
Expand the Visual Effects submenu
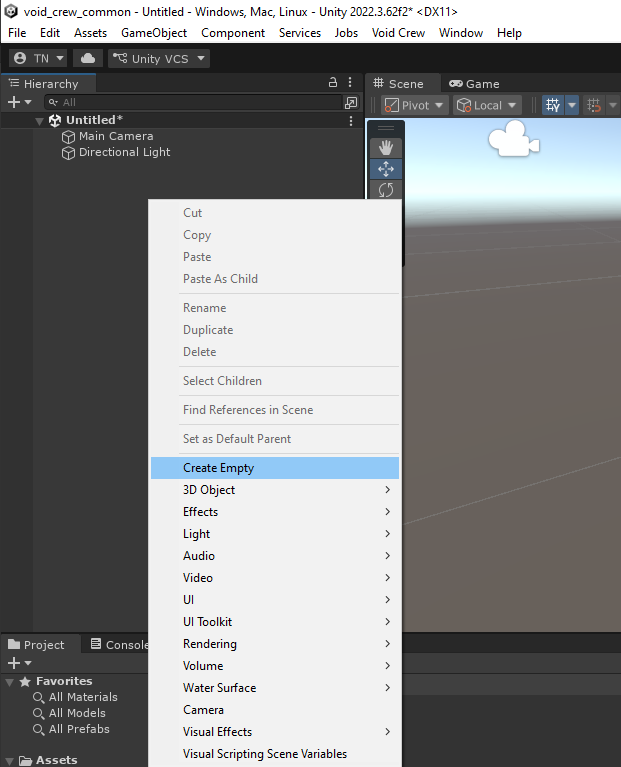(275, 732)
